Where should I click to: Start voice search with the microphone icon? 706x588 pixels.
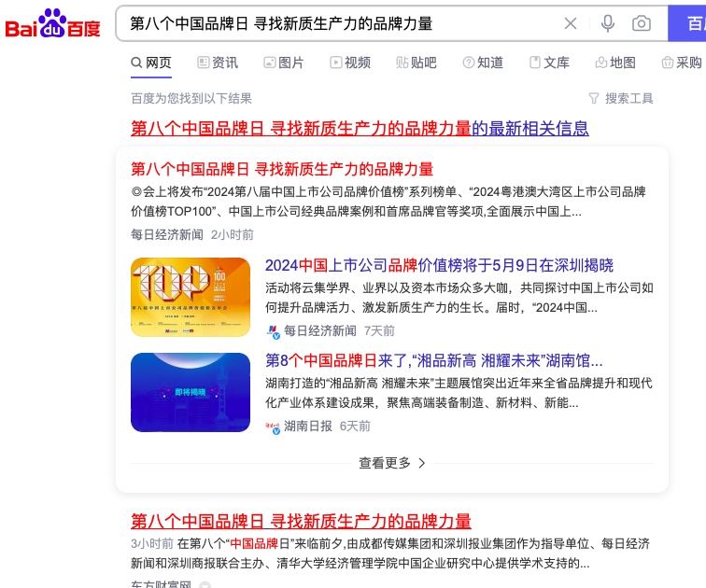(x=608, y=23)
